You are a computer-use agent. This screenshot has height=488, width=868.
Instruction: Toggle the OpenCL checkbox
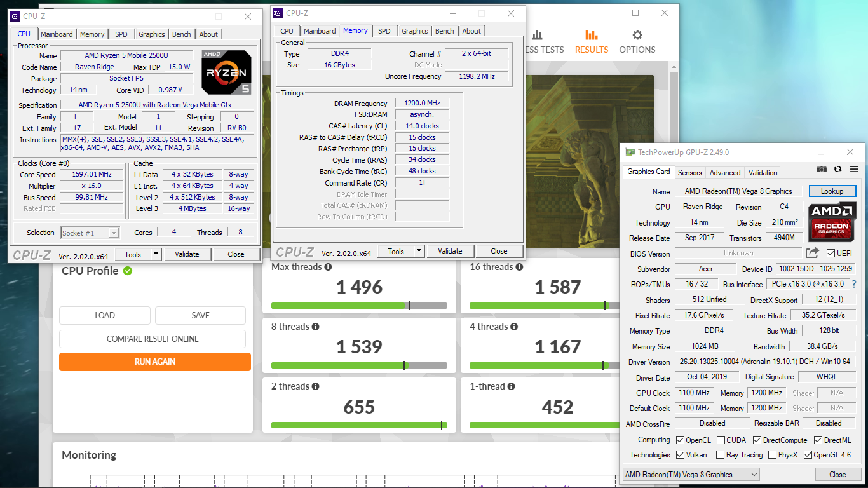point(681,440)
